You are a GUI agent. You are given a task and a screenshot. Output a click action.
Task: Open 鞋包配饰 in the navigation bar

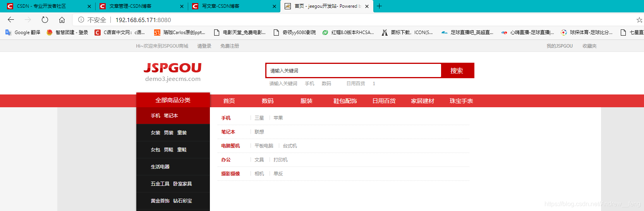[x=345, y=101]
